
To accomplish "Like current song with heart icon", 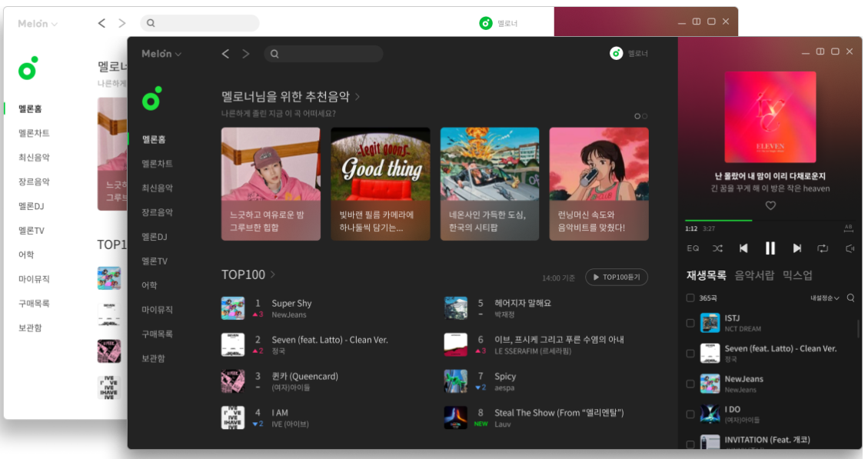I will click(x=770, y=205).
